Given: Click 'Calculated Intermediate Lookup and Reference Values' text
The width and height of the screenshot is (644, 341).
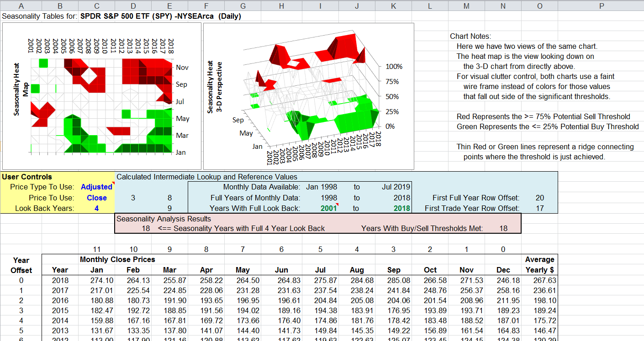Looking at the screenshot, I should pyautogui.click(x=207, y=177).
